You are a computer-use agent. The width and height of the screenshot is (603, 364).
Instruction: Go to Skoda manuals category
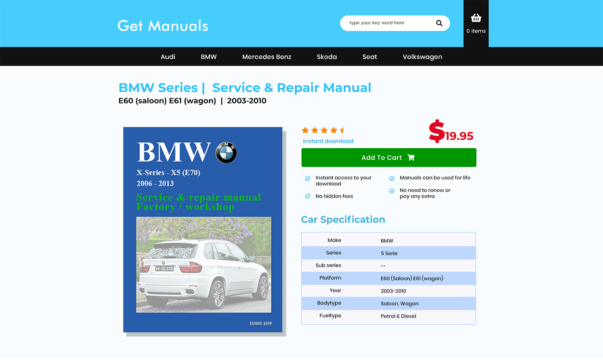(327, 57)
